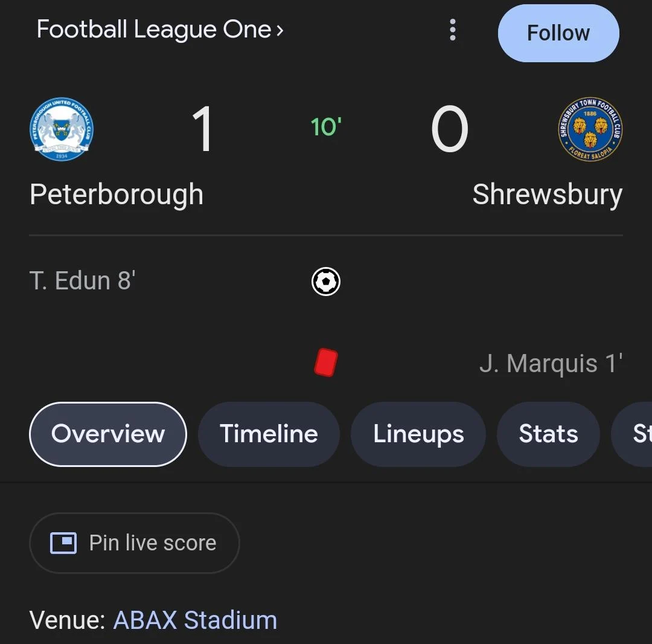This screenshot has width=652, height=644.
Task: Click the T. Edun 8' goal scorer entry
Action: pyautogui.click(x=82, y=280)
